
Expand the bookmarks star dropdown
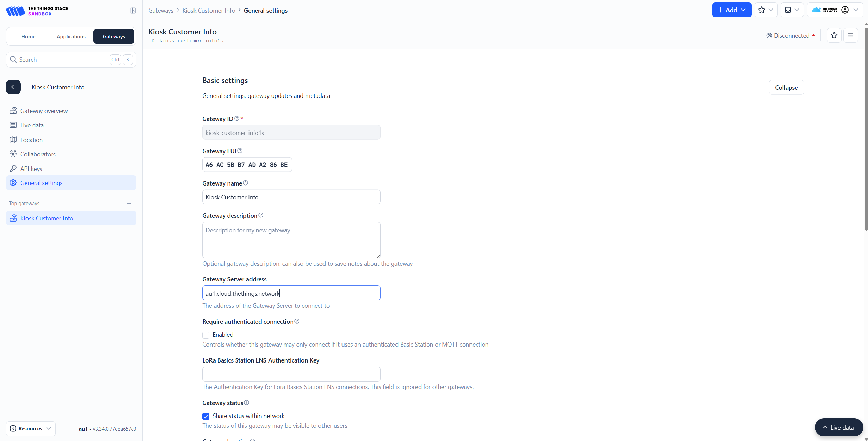pyautogui.click(x=765, y=10)
